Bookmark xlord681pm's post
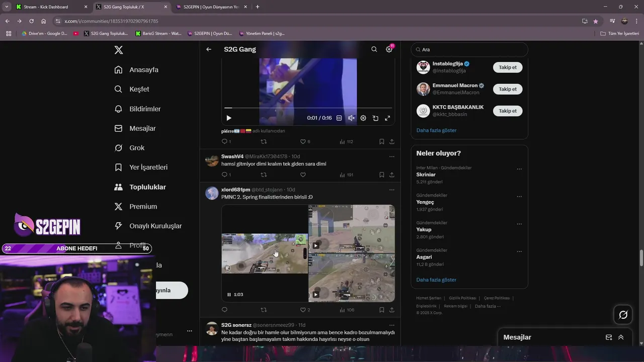This screenshot has width=644, height=362. click(382, 310)
